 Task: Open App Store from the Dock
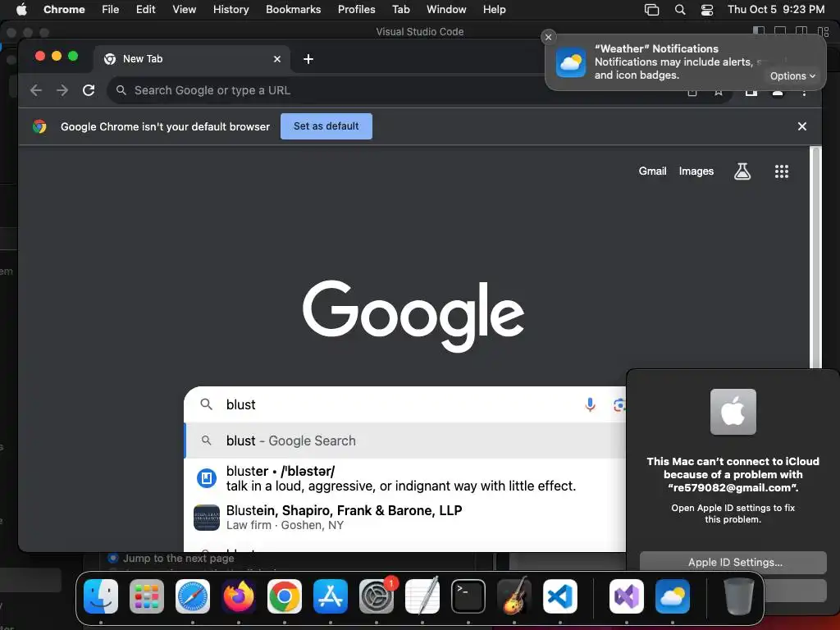point(331,596)
